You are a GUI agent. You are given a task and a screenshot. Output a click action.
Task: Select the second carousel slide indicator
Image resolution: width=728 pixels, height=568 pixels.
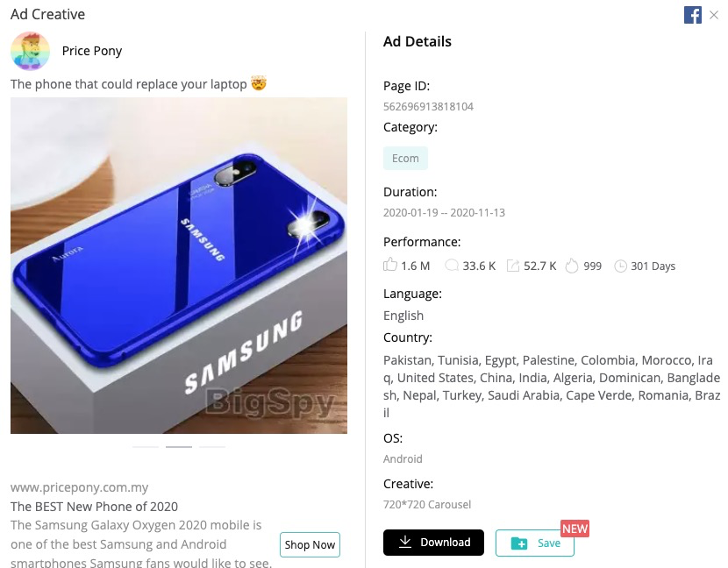(179, 447)
